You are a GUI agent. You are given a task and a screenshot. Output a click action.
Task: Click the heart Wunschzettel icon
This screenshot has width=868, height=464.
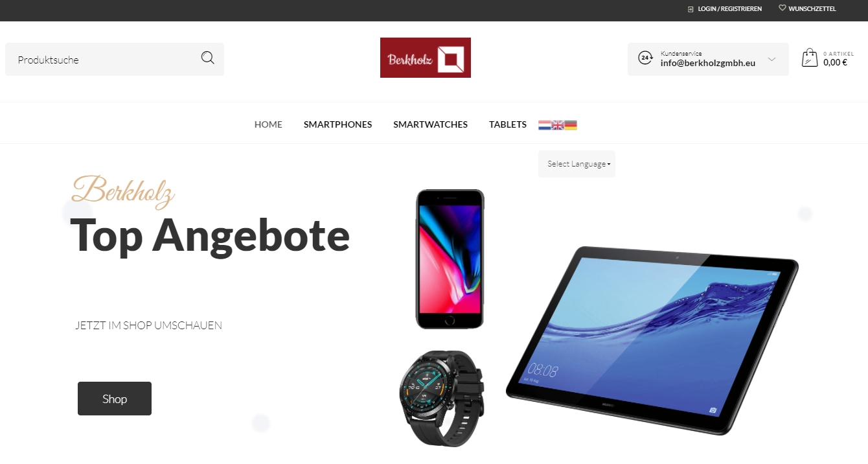pos(782,8)
